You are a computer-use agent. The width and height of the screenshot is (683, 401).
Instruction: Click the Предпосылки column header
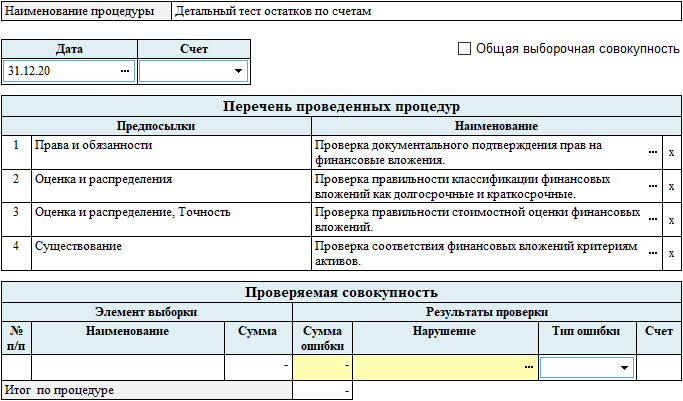click(156, 126)
